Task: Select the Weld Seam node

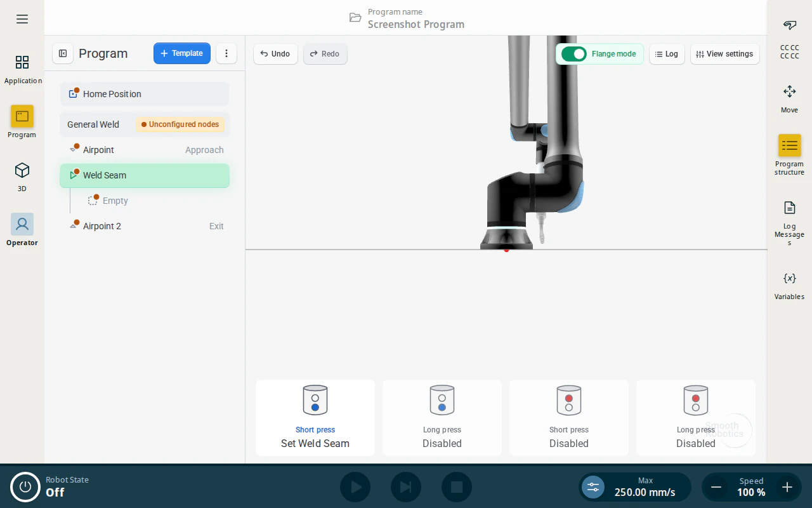Action: tap(145, 175)
